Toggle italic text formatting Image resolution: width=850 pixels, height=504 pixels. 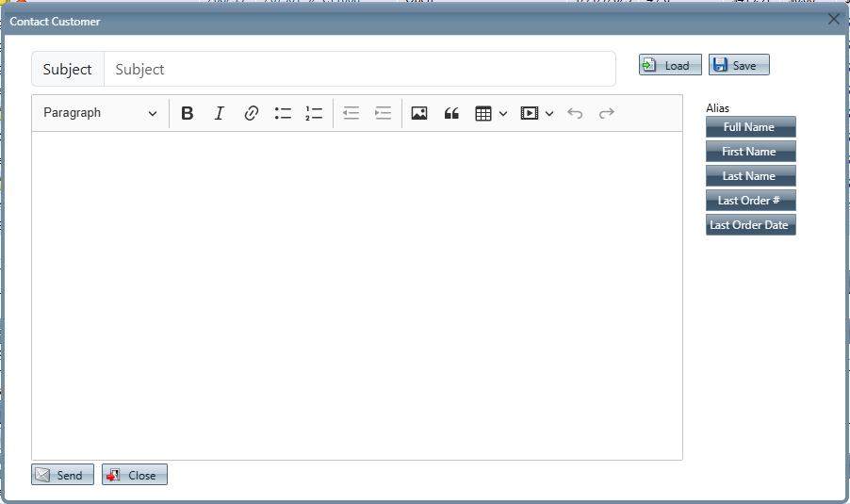point(220,113)
